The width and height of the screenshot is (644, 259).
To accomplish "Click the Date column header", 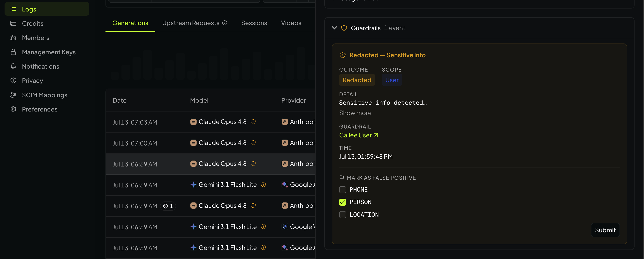I will pyautogui.click(x=120, y=101).
